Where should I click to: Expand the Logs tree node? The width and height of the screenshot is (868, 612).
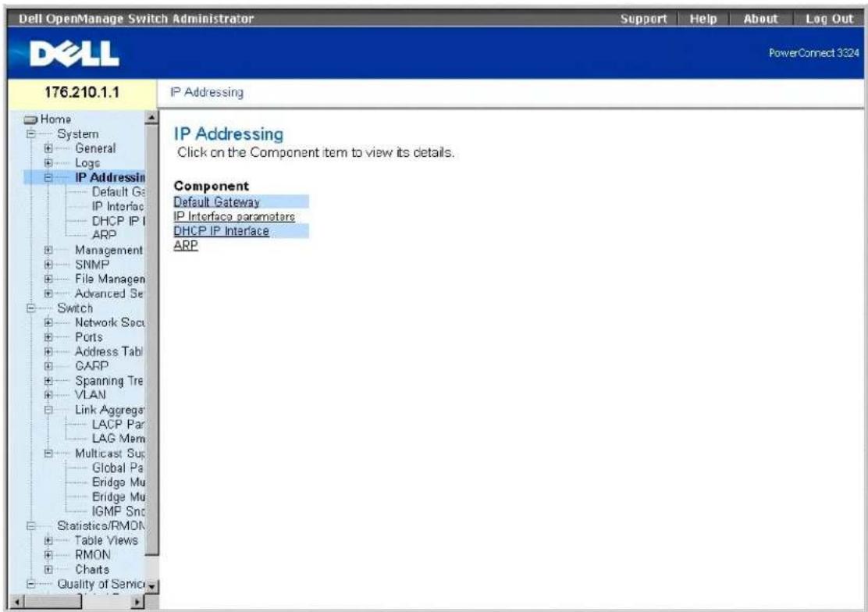(48, 163)
